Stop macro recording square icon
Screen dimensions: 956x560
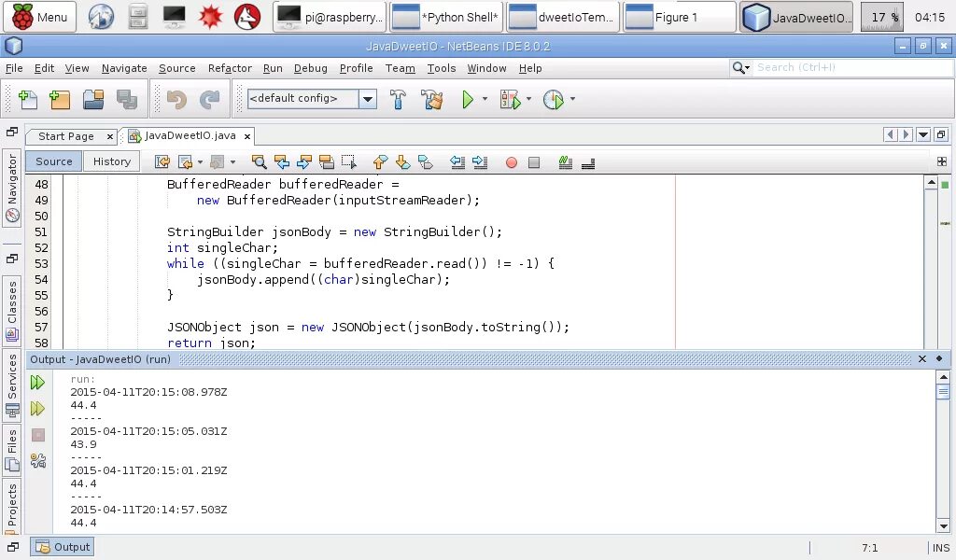click(534, 162)
